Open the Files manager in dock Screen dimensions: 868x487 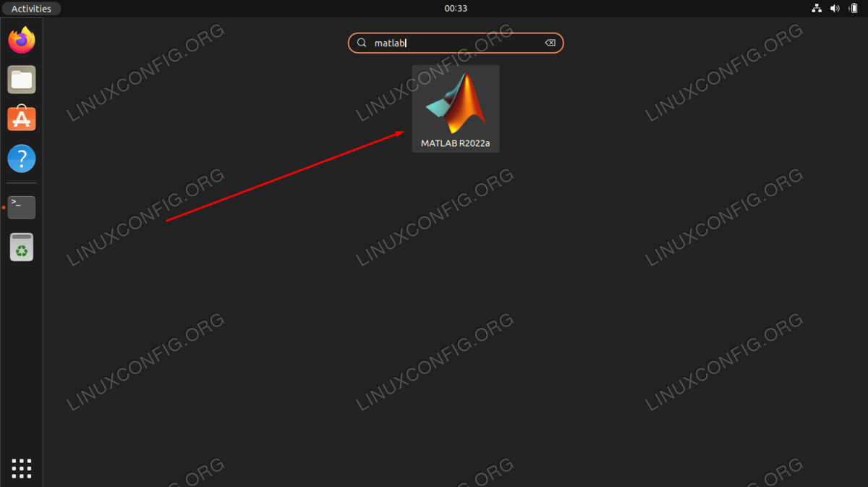[x=22, y=80]
